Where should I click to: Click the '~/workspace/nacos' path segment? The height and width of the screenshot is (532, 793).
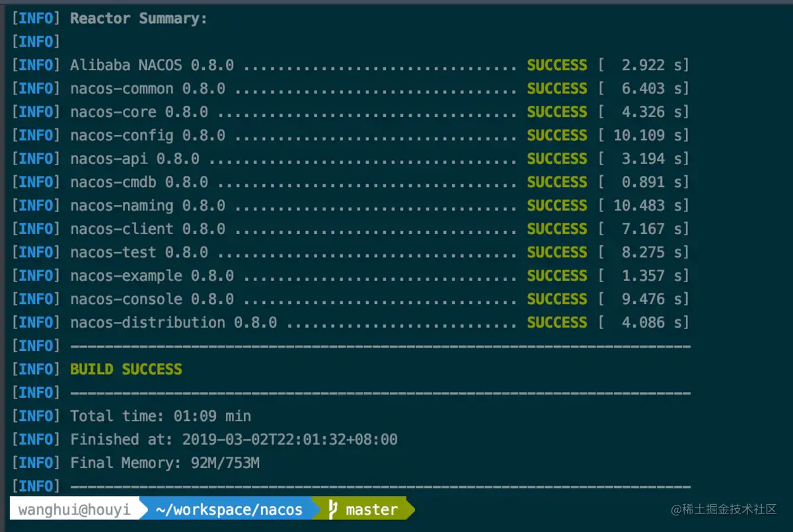[229, 510]
